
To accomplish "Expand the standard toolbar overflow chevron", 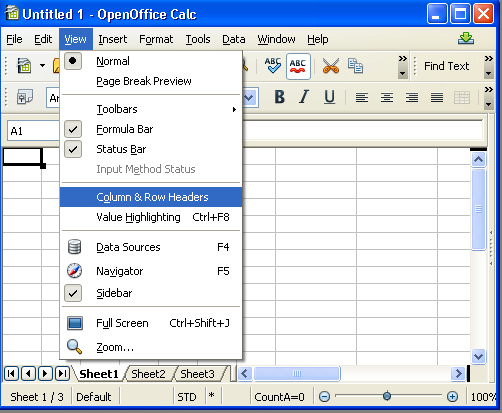I will 403,59.
